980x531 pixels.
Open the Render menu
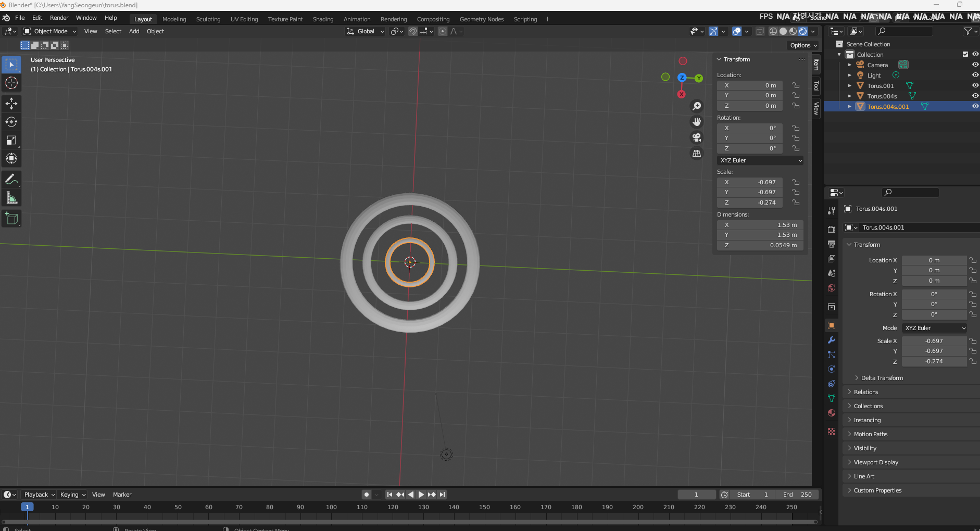[x=59, y=18]
